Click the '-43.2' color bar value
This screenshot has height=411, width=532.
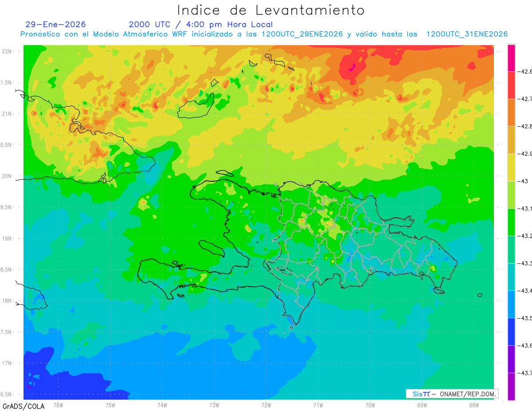pos(524,236)
